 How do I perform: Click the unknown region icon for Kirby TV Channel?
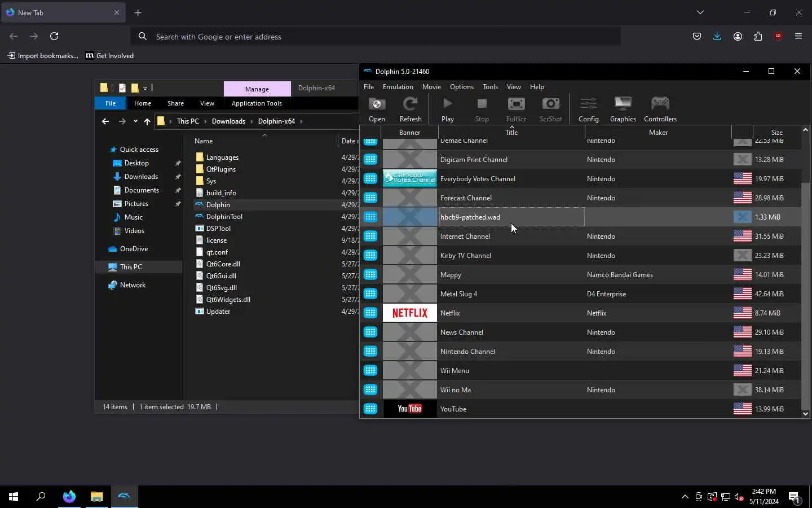pyautogui.click(x=743, y=255)
